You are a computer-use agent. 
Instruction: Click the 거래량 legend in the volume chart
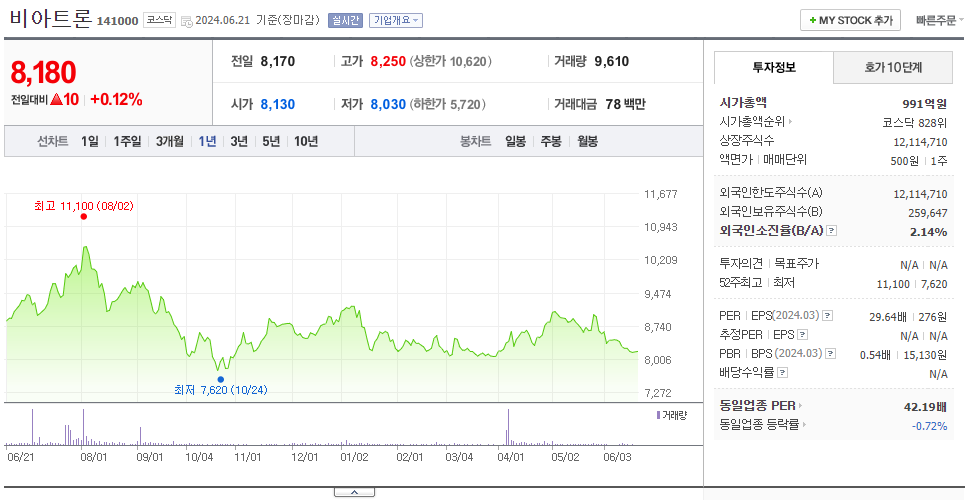(671, 415)
